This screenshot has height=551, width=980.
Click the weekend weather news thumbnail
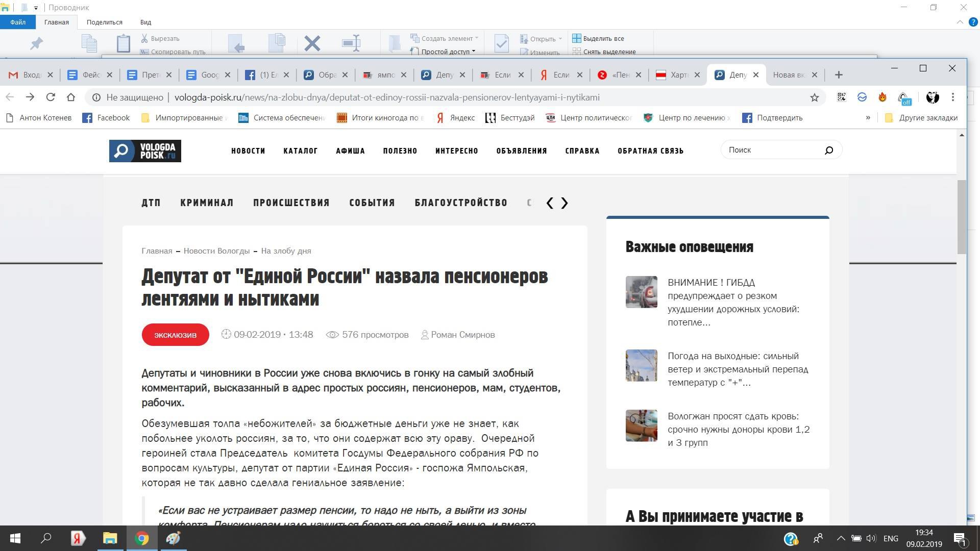[x=642, y=365]
